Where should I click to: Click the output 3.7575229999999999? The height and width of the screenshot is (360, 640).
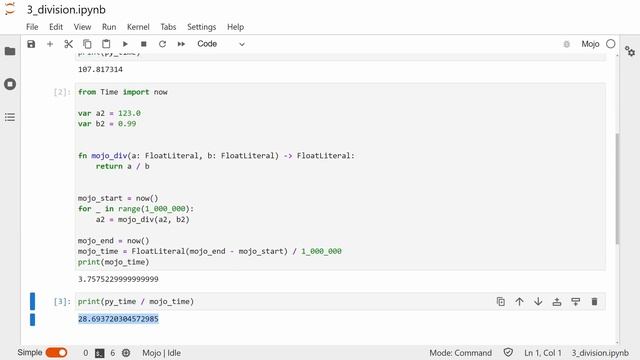tap(118, 279)
